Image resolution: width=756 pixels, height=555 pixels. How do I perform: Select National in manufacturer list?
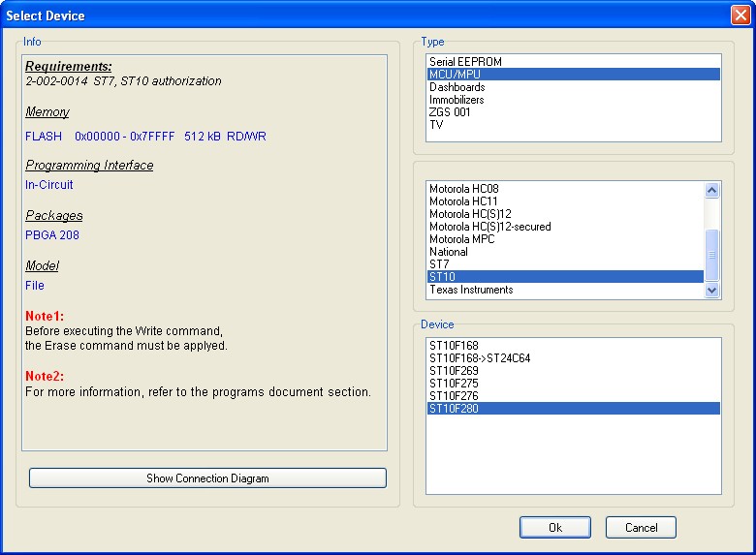tap(566, 252)
